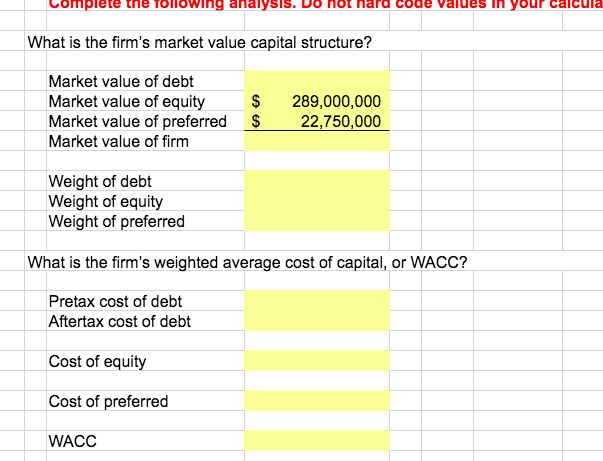Viewport: 603px width, 461px height.
Task: Select the yellow Aftertax cost of debt cell
Action: tap(317, 321)
